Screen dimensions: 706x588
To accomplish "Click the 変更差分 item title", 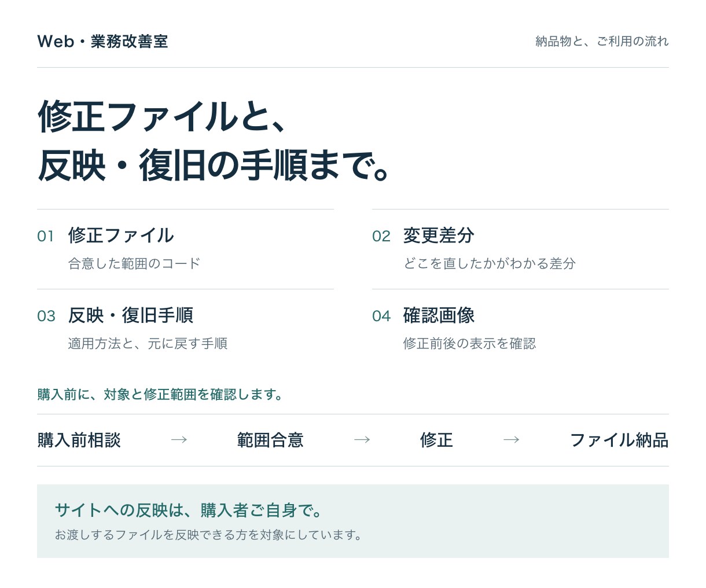I will 439,236.
